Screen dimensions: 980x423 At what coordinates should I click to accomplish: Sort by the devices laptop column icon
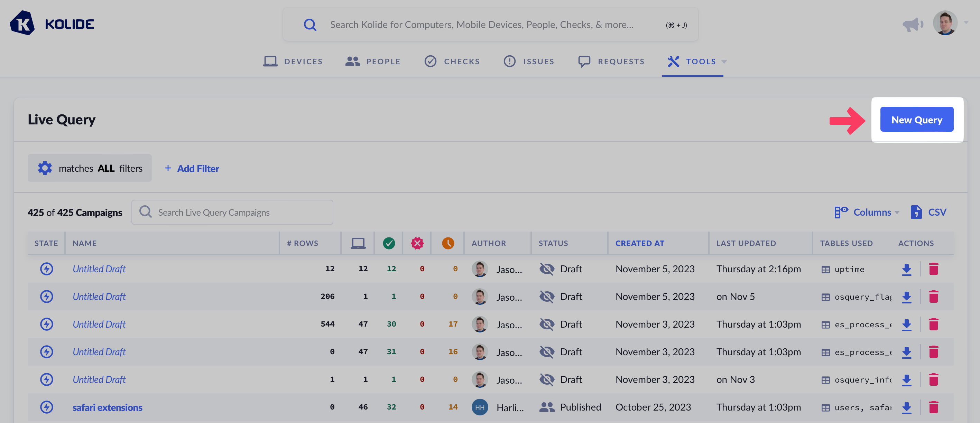pyautogui.click(x=358, y=243)
